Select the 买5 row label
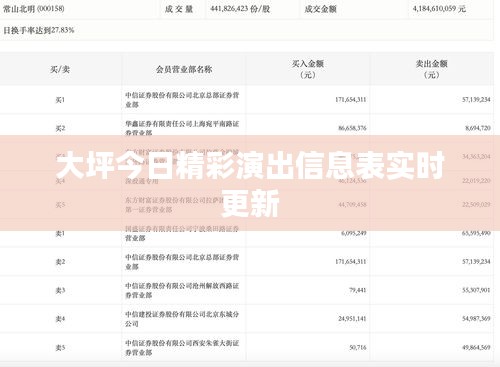Image resolution: width=500 pixels, height=367 pixels. [60, 205]
